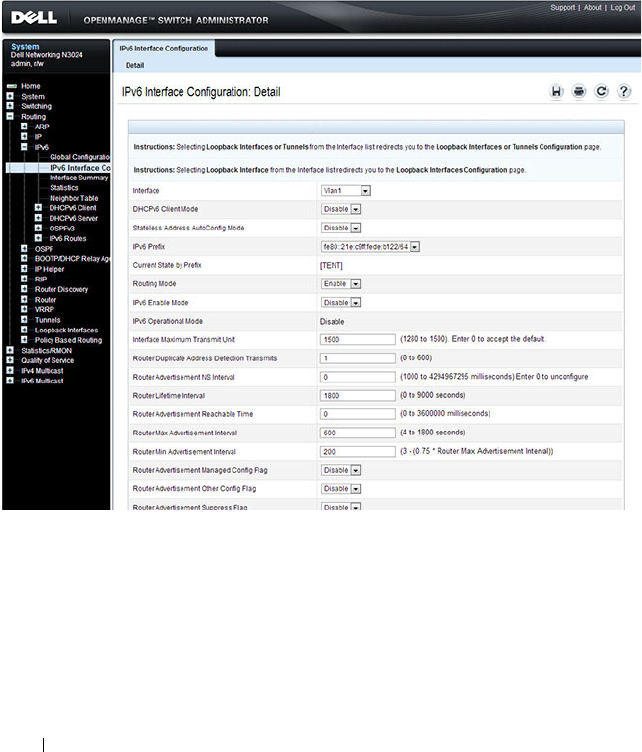Open Statistics/RMON tree item
642x752 pixels.
46,351
